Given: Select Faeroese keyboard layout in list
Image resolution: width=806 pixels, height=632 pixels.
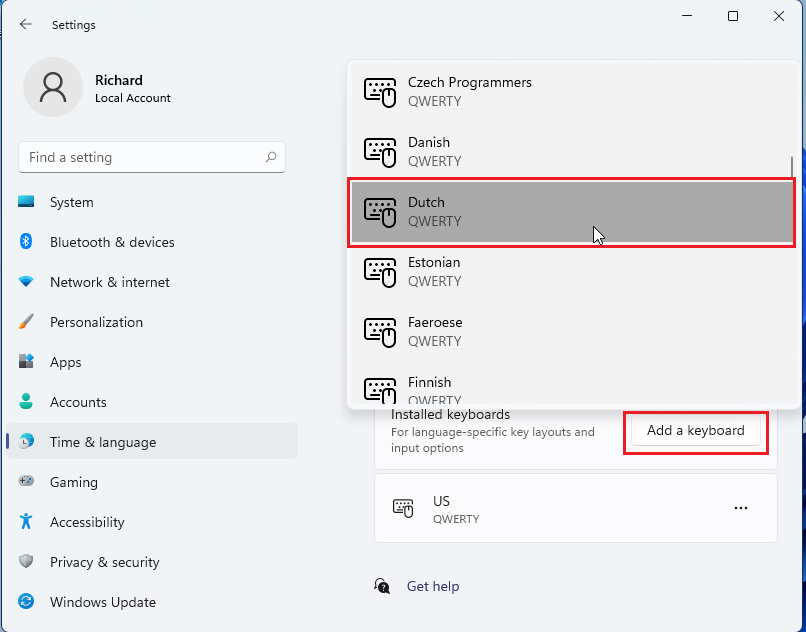Looking at the screenshot, I should (570, 331).
